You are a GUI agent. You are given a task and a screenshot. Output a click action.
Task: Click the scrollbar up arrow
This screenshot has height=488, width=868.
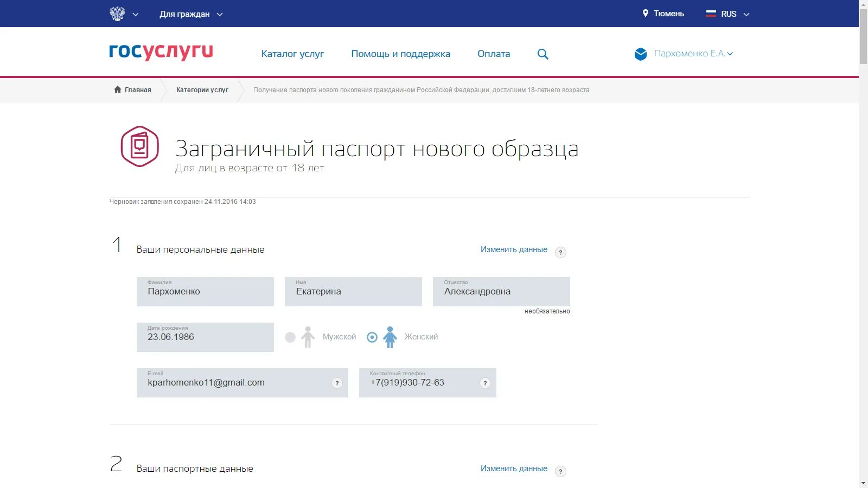click(863, 4)
